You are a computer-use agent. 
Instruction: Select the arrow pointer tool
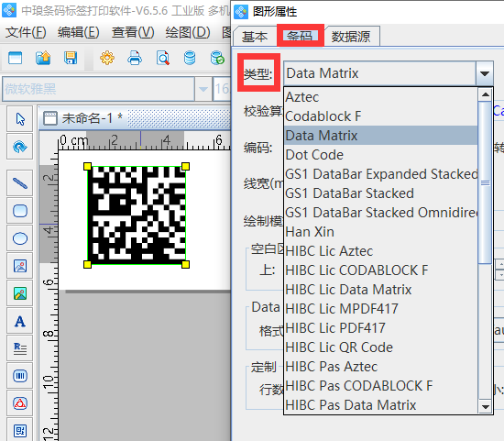pos(20,119)
